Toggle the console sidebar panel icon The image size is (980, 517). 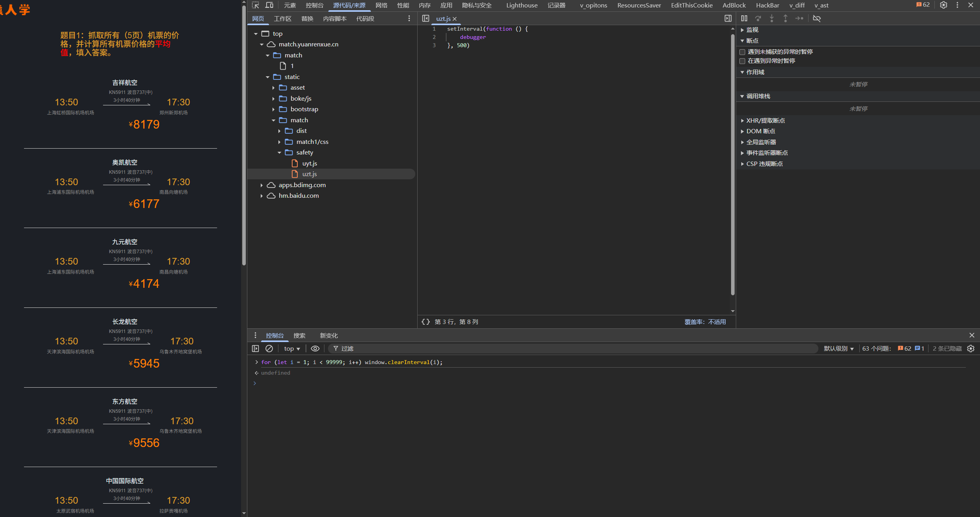(255, 348)
